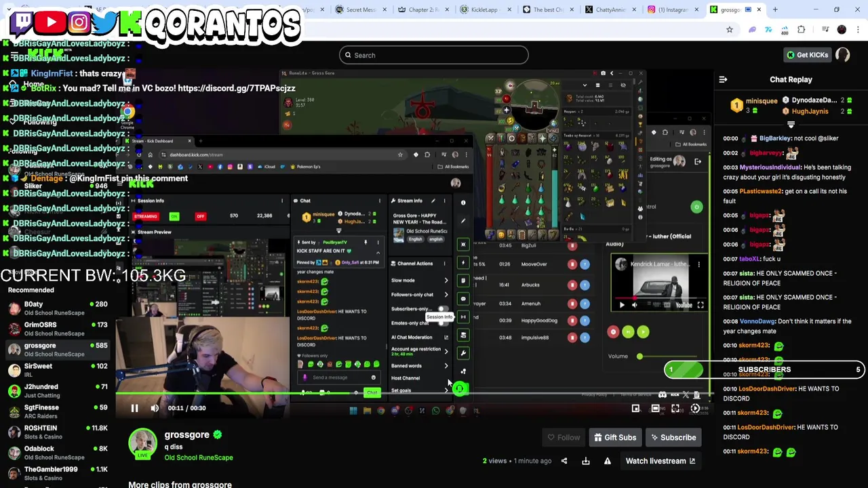Open ROSHTEIN recommended channel
The width and height of the screenshot is (868, 488).
[58, 432]
